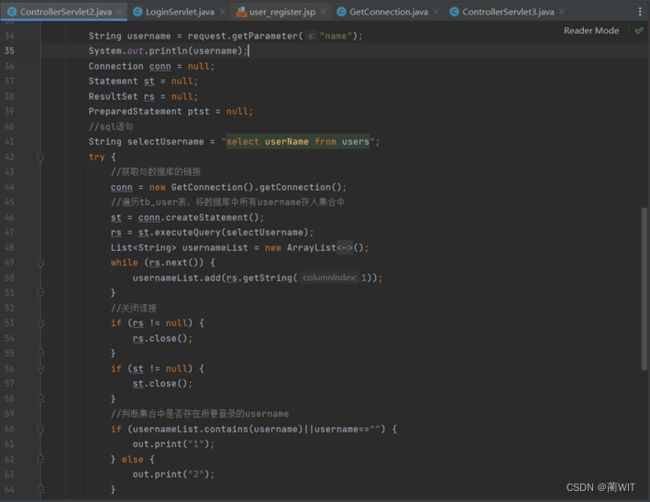Click on st.close() statement
This screenshot has height=502, width=650.
pyautogui.click(x=162, y=383)
